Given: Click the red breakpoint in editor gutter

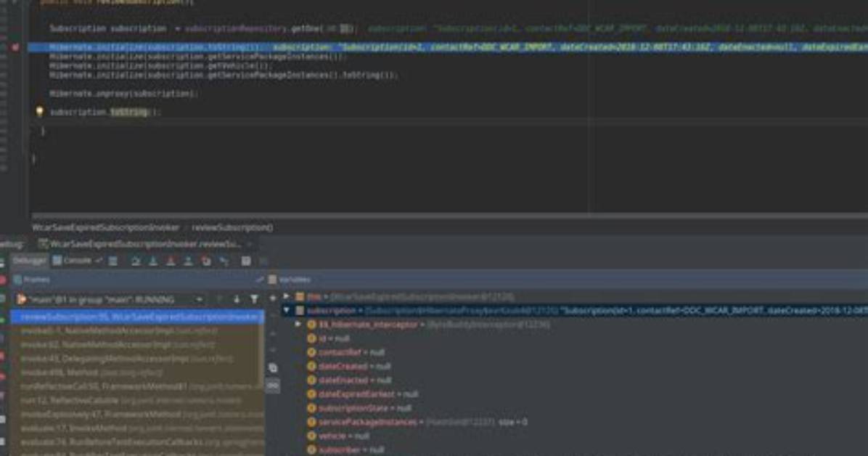Looking at the screenshot, I should (x=15, y=48).
